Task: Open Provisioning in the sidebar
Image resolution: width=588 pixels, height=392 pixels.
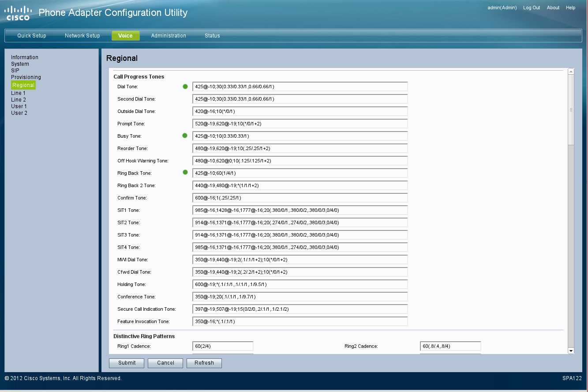Action: (26, 77)
